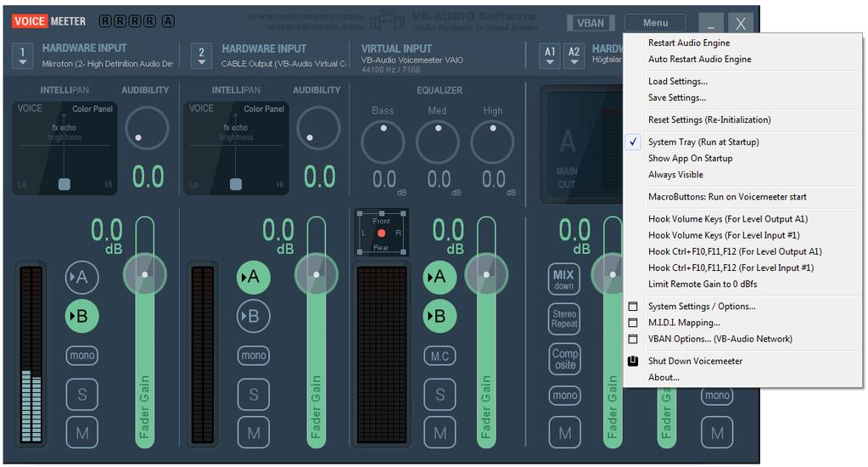The width and height of the screenshot is (868, 467).
Task: Click the A MAIN OUT display
Action: click(x=584, y=144)
